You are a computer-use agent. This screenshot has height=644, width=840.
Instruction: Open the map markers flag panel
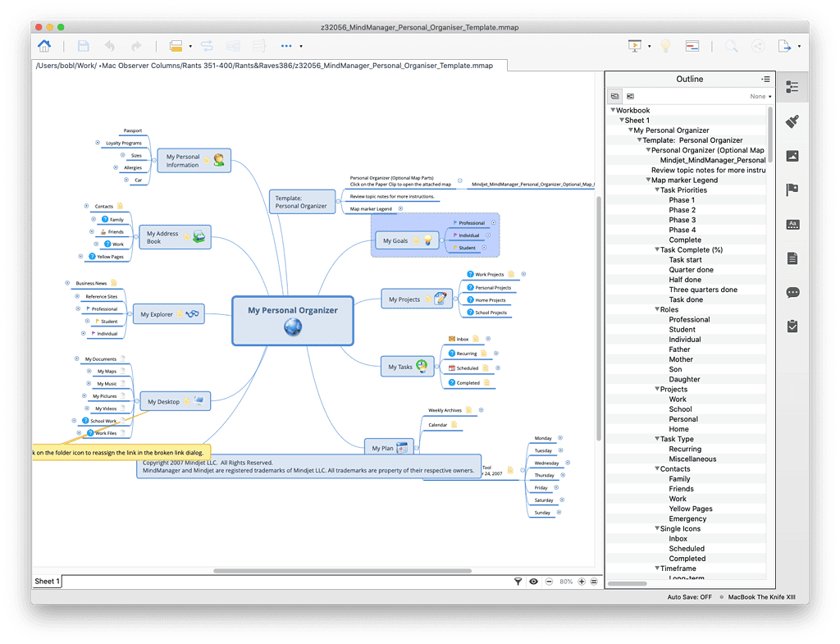coord(792,190)
